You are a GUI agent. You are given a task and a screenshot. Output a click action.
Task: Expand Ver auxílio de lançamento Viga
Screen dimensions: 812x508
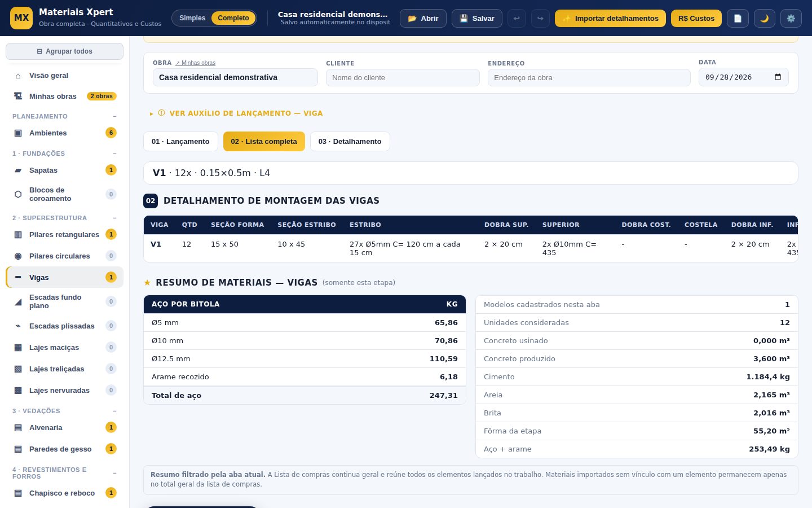[x=236, y=113]
